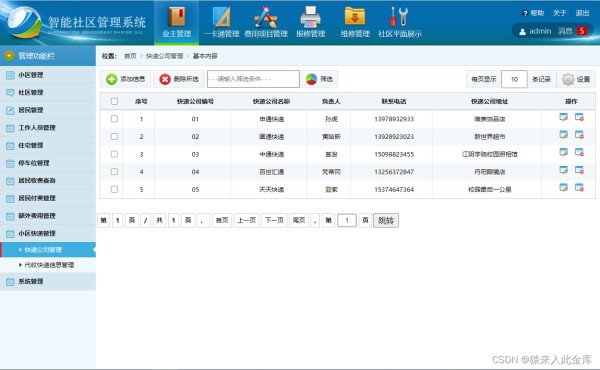Click phone number 15098823455
600x370 pixels.
point(394,154)
